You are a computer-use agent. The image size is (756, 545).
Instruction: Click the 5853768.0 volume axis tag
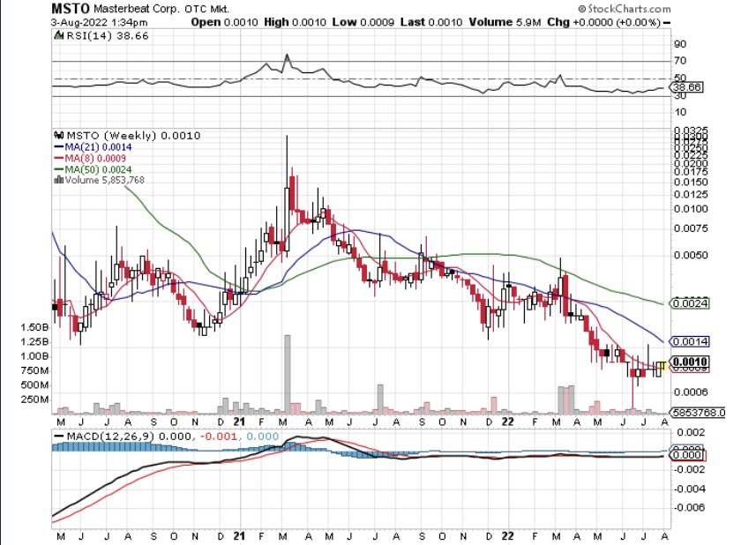698,413
